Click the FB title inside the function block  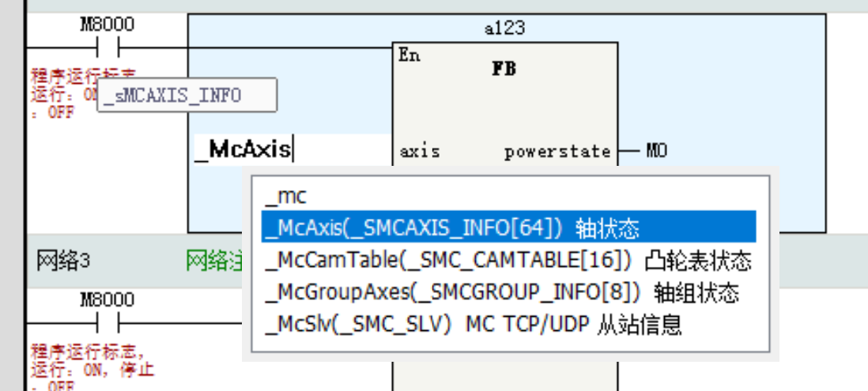(x=504, y=69)
